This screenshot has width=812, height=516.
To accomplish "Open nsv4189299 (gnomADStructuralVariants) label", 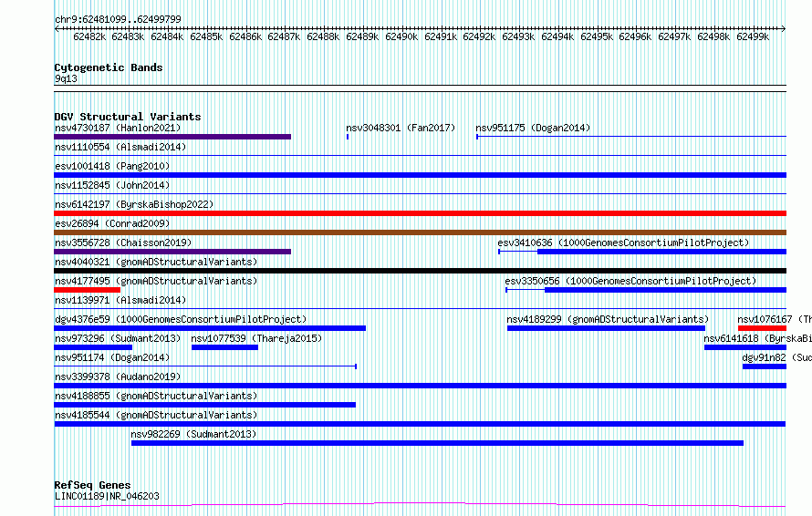I will pyautogui.click(x=608, y=319).
